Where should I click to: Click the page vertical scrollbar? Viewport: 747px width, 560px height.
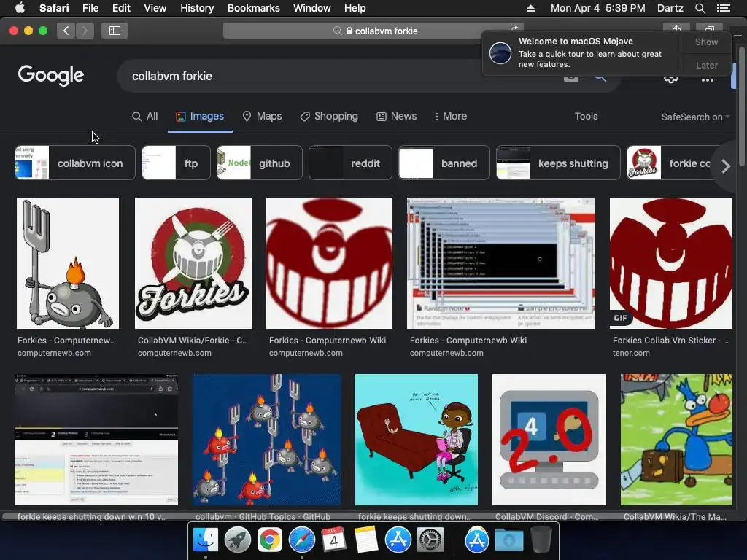coord(742,105)
